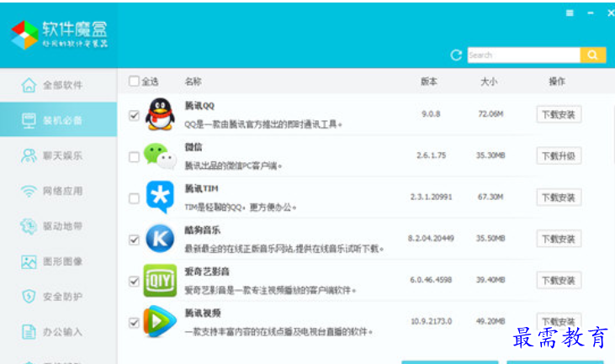Screen dimensions: 615x364
Task: Uncheck the 酷狗音乐 checkbox
Action: click(134, 240)
